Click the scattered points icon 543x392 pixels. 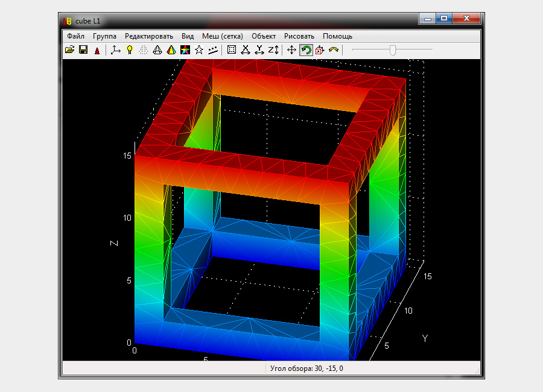pyautogui.click(x=212, y=50)
